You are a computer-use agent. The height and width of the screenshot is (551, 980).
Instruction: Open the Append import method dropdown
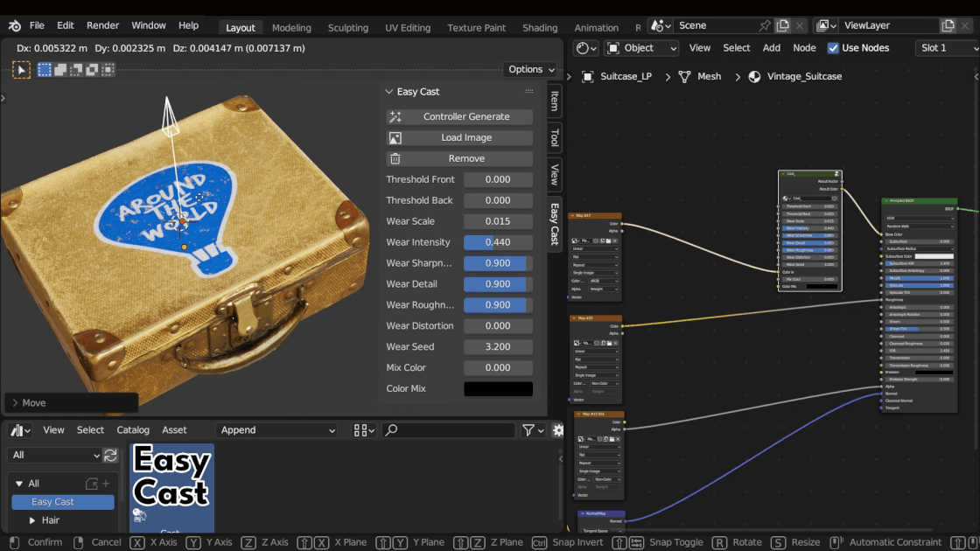276,430
